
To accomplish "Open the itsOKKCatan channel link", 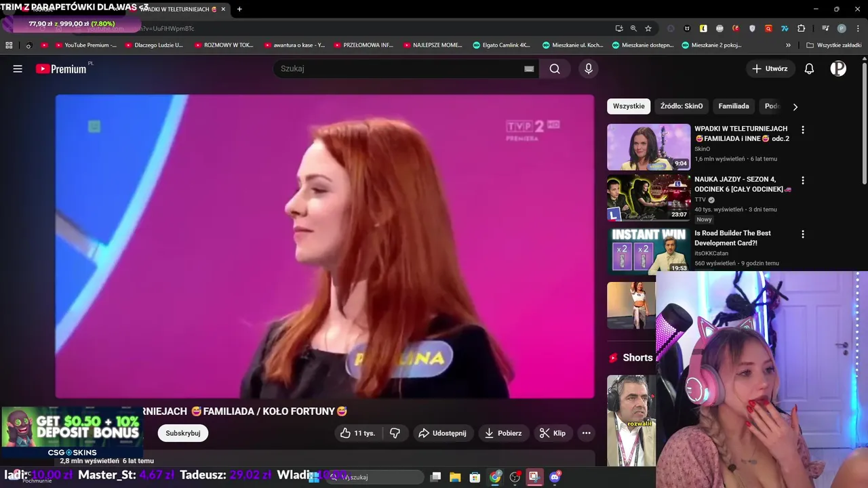I will pos(711,253).
